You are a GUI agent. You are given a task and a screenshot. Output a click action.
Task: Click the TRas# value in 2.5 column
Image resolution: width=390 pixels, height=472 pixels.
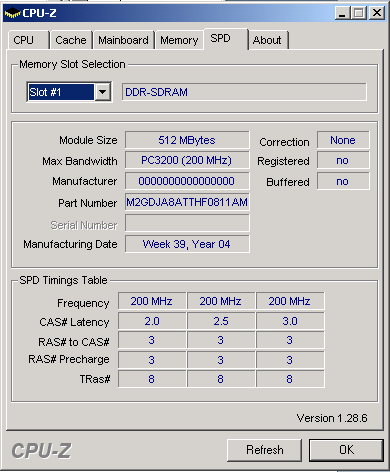[x=221, y=379]
